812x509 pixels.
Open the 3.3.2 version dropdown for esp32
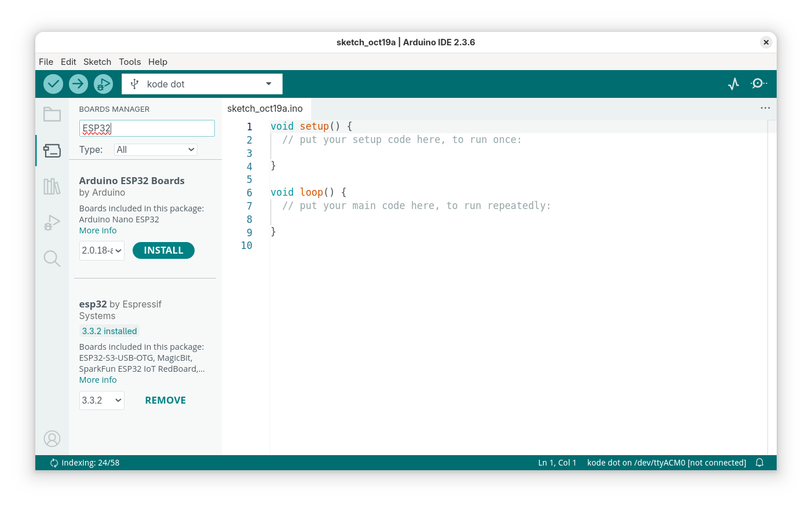pyautogui.click(x=102, y=400)
